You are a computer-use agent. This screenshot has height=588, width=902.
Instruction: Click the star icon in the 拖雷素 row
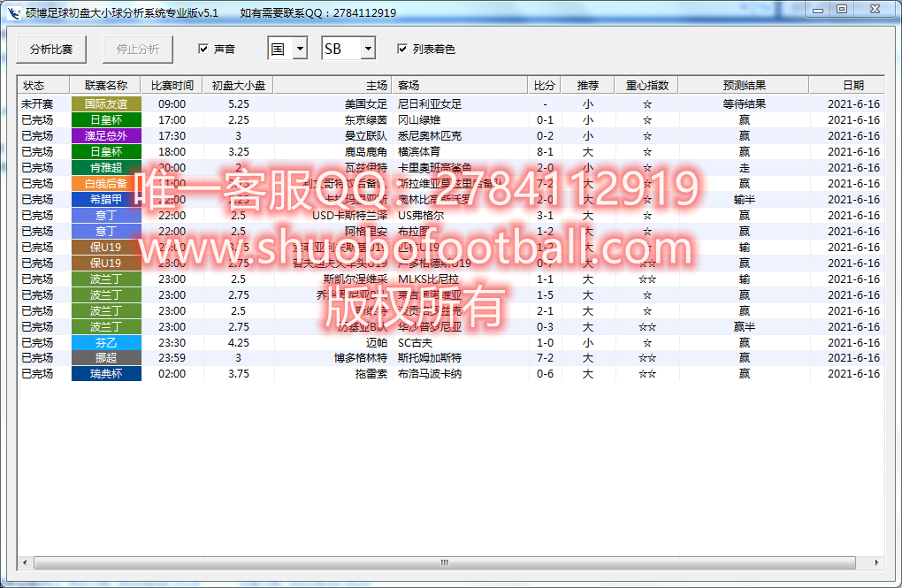click(x=647, y=374)
